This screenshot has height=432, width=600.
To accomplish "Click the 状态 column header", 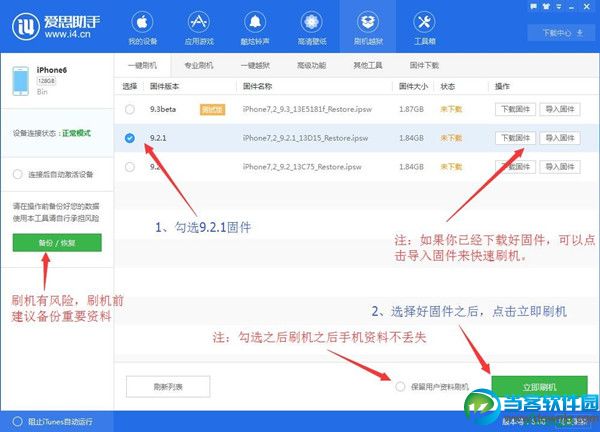I will pos(448,86).
